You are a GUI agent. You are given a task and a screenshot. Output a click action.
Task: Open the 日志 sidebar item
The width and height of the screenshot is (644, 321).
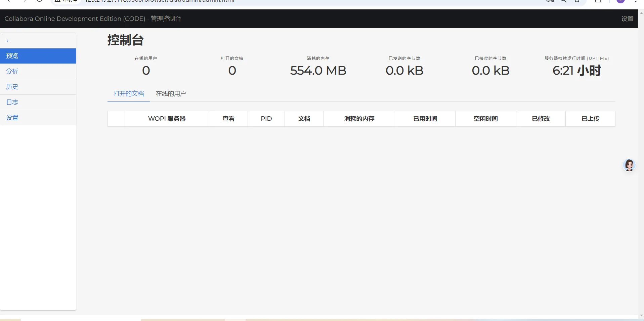click(38, 102)
